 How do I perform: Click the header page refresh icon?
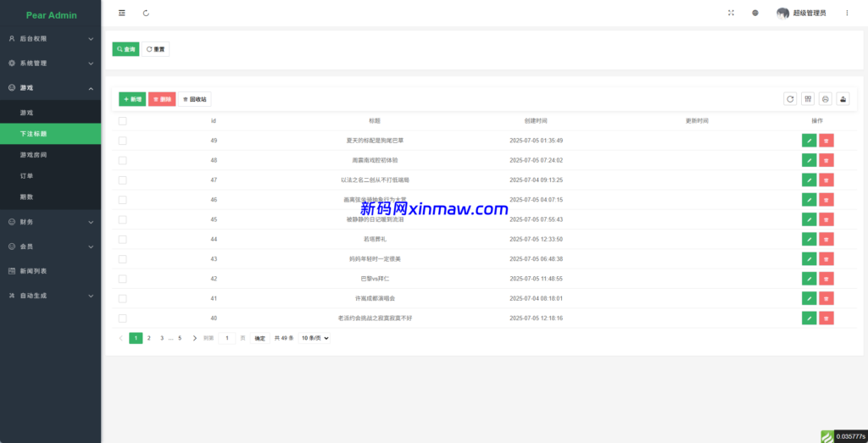point(146,14)
